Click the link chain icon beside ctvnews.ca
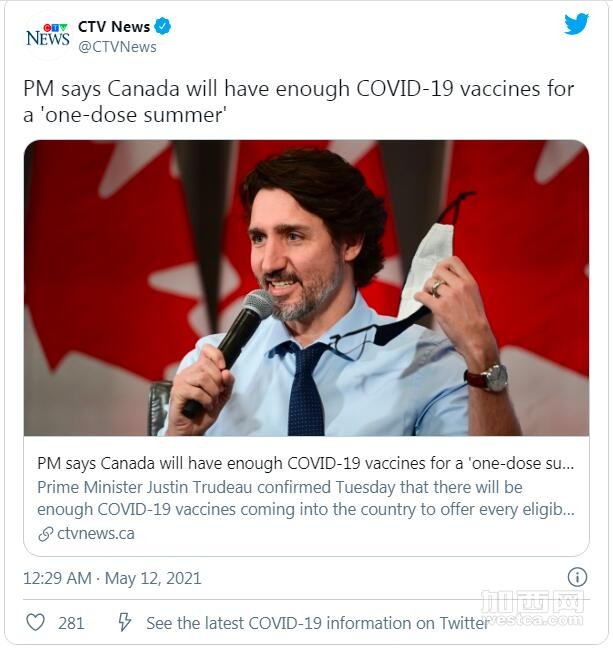This screenshot has height=648, width=613. (45, 534)
